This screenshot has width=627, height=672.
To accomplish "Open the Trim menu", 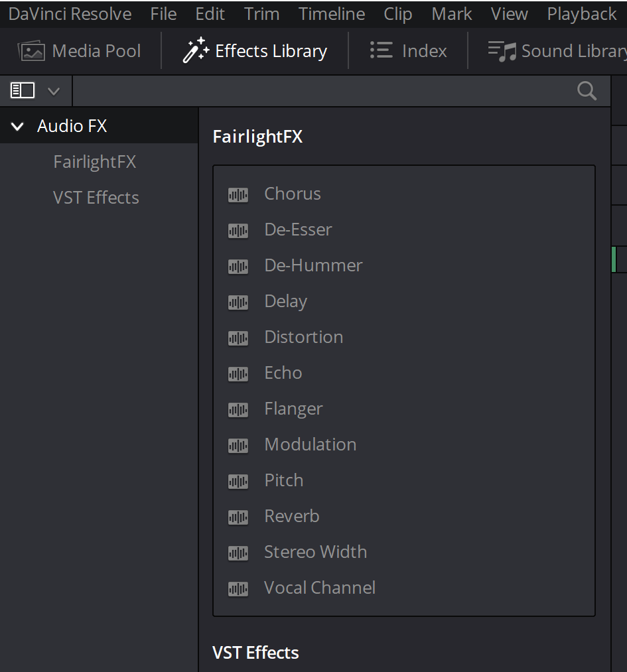I will (x=262, y=14).
